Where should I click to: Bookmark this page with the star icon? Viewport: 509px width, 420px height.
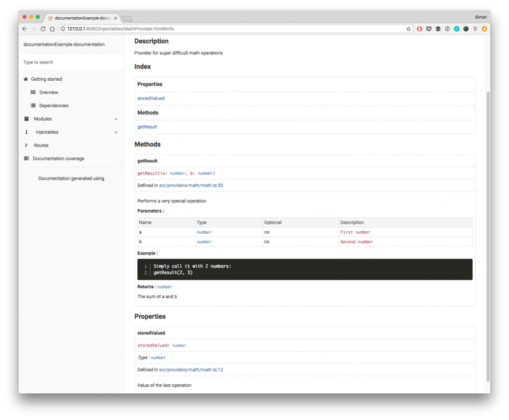pyautogui.click(x=409, y=29)
